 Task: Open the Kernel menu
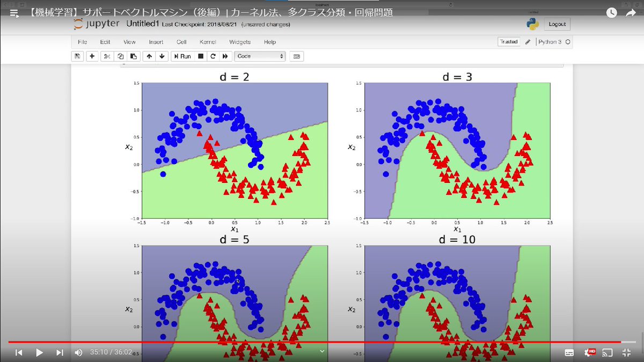[208, 42]
